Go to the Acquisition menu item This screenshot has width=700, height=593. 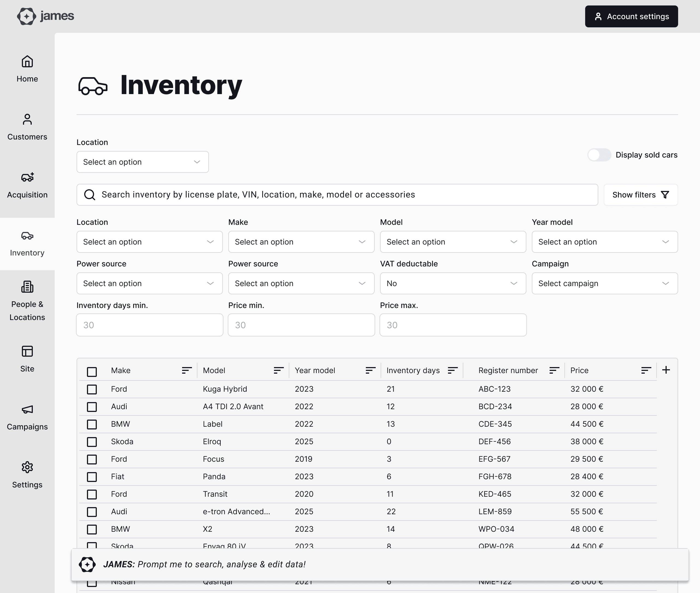pyautogui.click(x=27, y=185)
